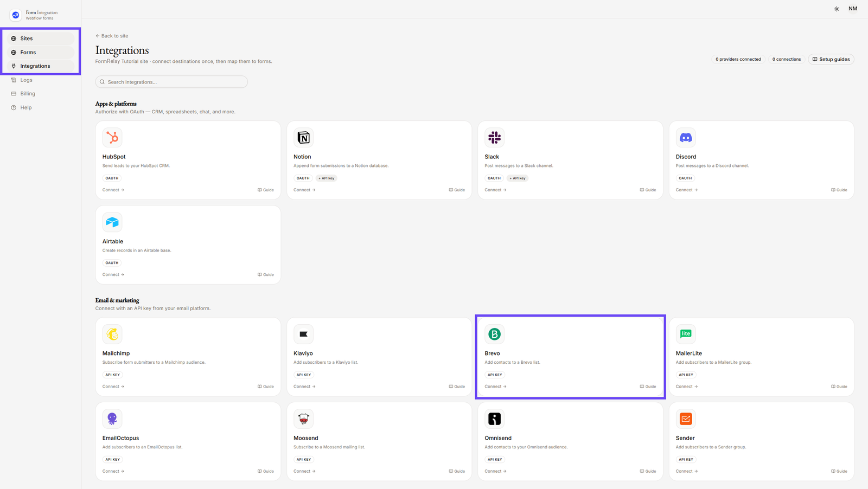
Task: Click the 'Apps & platforms' heading
Action: [x=116, y=104]
